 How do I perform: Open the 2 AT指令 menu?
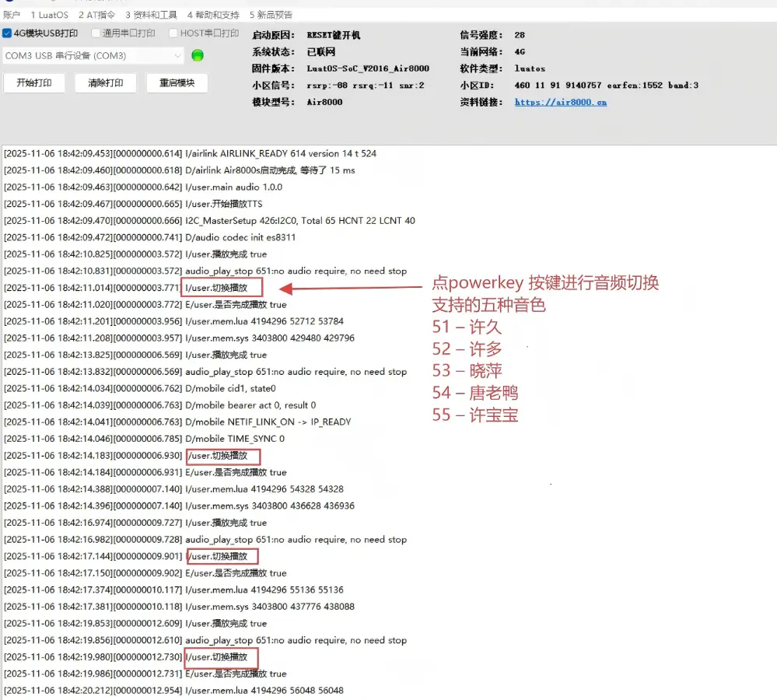[x=96, y=15]
